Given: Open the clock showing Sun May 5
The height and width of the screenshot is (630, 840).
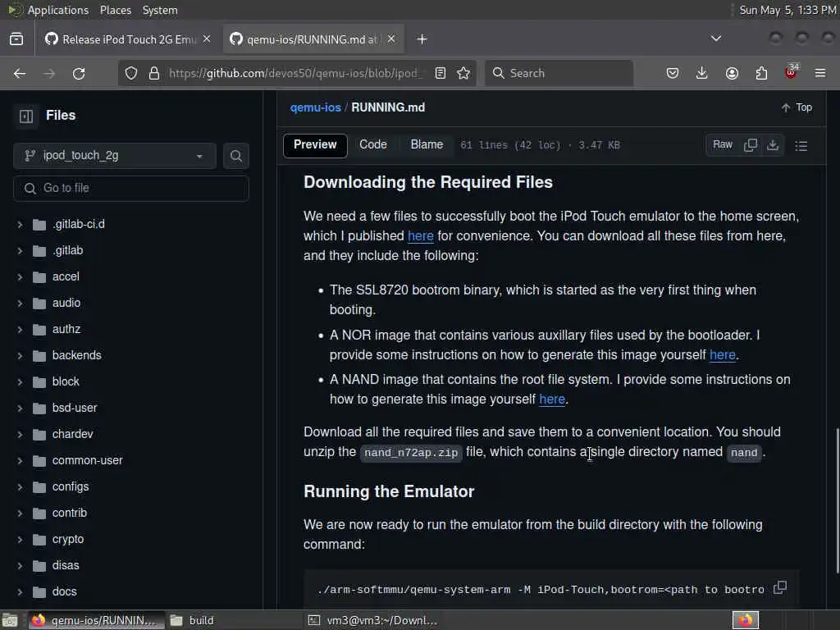Looking at the screenshot, I should click(787, 10).
